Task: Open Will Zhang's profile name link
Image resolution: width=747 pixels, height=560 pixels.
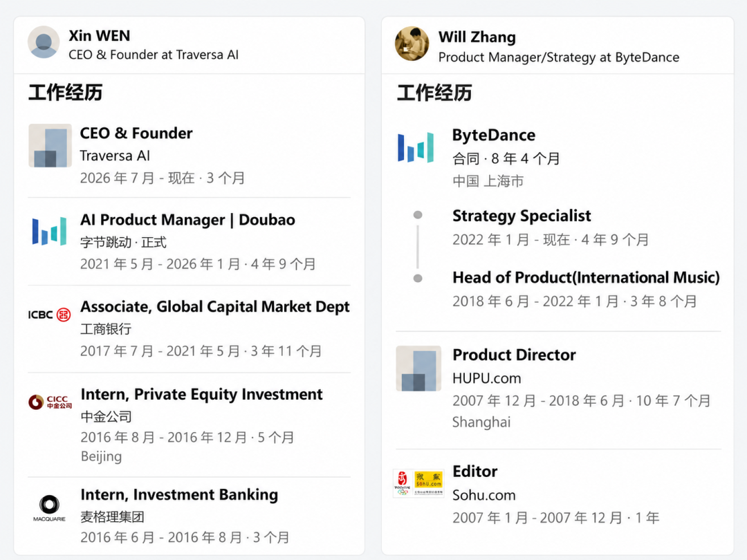Action: coord(477,37)
